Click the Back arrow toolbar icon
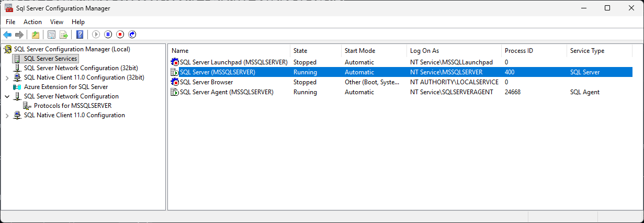Screen dimensions: 644x223 point(7,35)
